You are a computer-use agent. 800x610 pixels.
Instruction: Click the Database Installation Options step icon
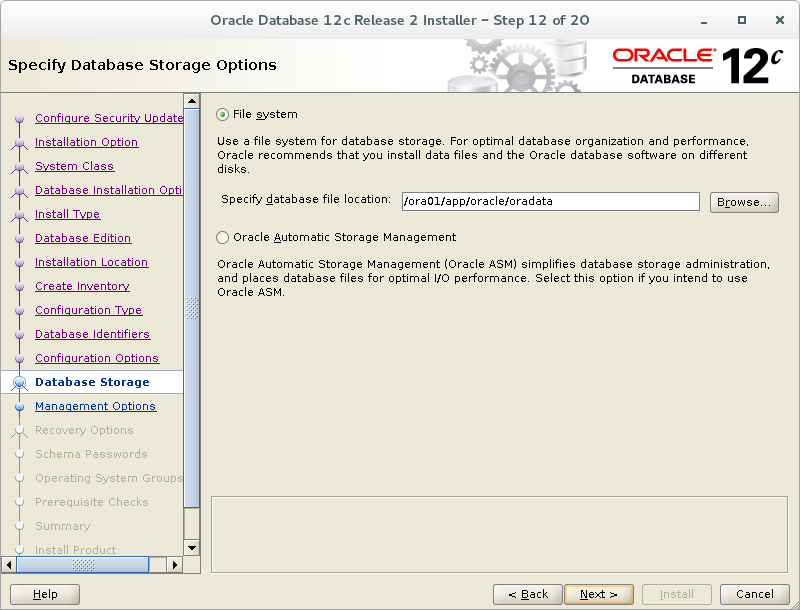point(19,191)
